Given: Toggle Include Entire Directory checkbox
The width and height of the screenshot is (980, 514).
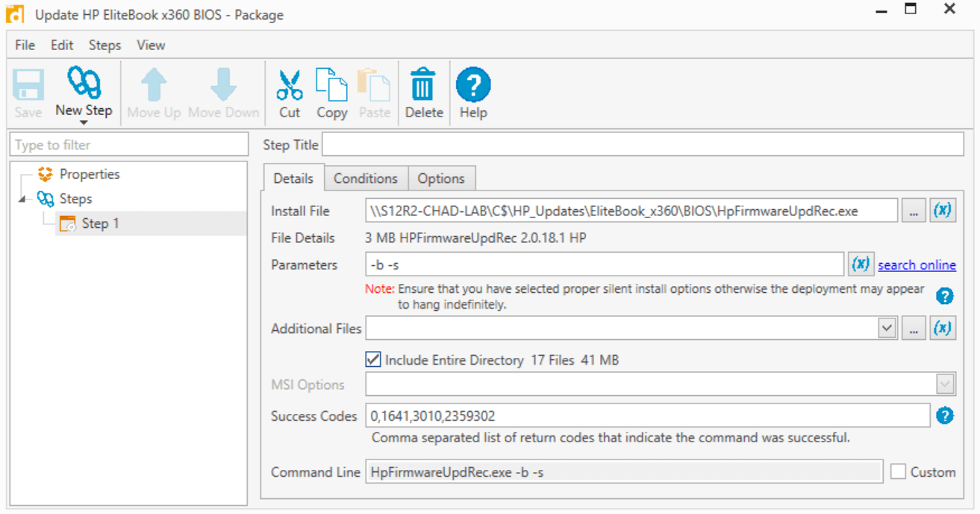Looking at the screenshot, I should (x=373, y=360).
